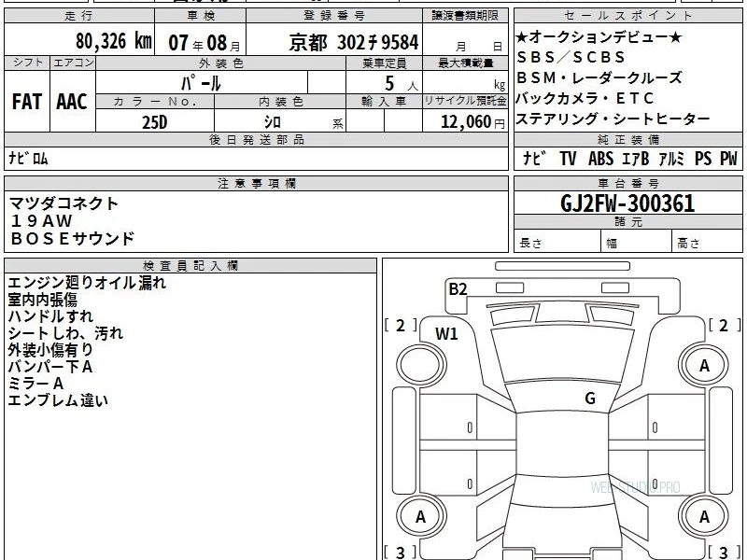
Task: Click the セールスポイント header
Action: (627, 16)
